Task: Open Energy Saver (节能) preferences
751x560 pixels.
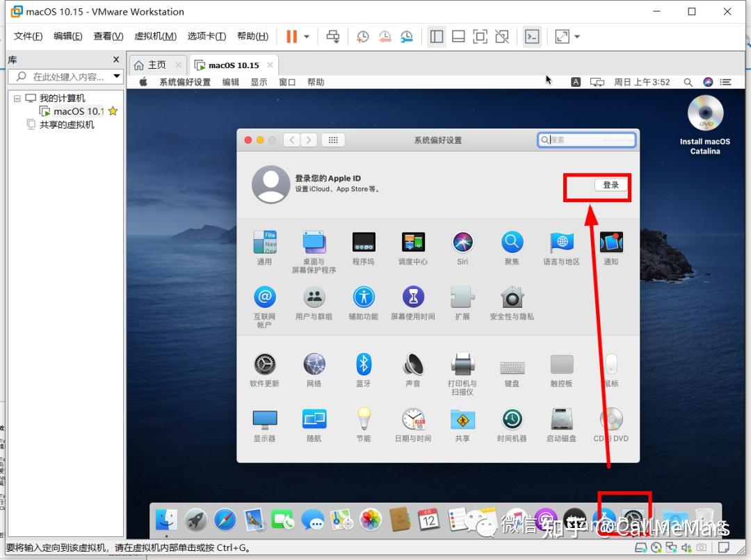Action: [x=364, y=425]
